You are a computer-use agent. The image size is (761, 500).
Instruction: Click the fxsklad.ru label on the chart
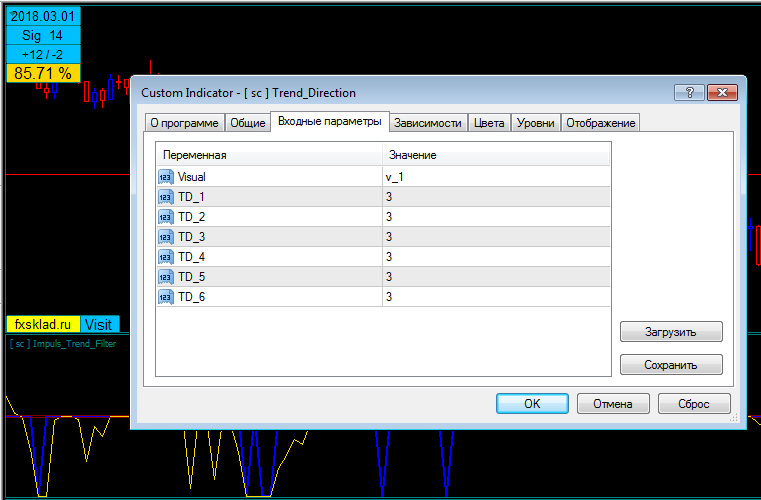pyautogui.click(x=43, y=324)
